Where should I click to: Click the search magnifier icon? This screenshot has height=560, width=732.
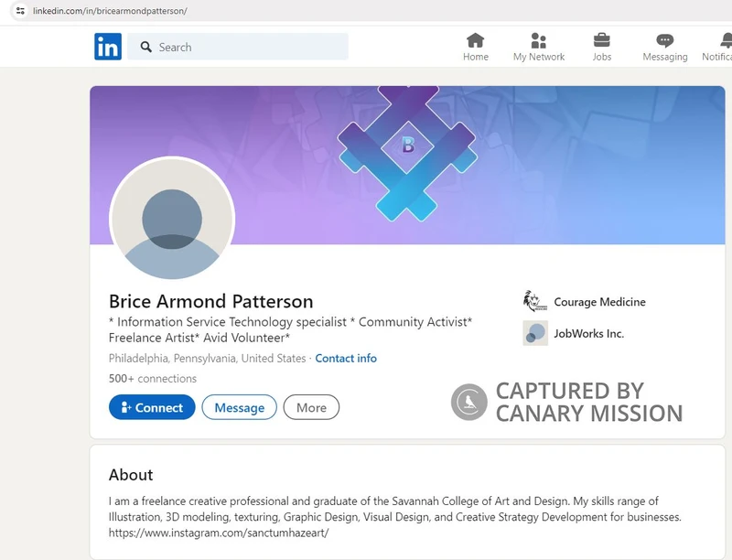[x=146, y=46]
